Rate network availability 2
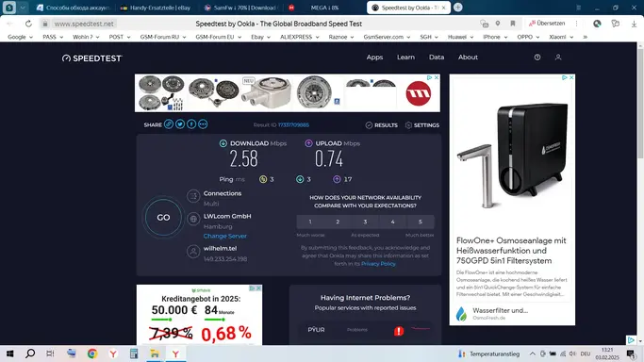 338,222
